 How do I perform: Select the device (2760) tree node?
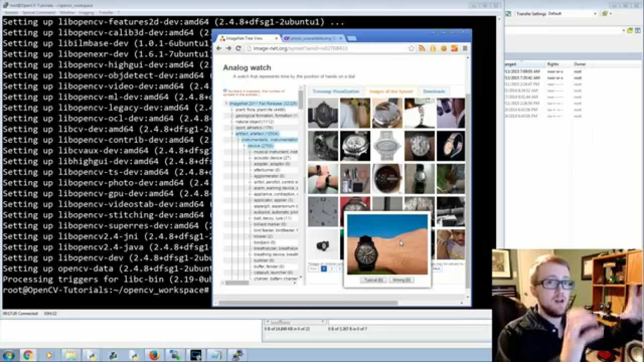pos(260,146)
